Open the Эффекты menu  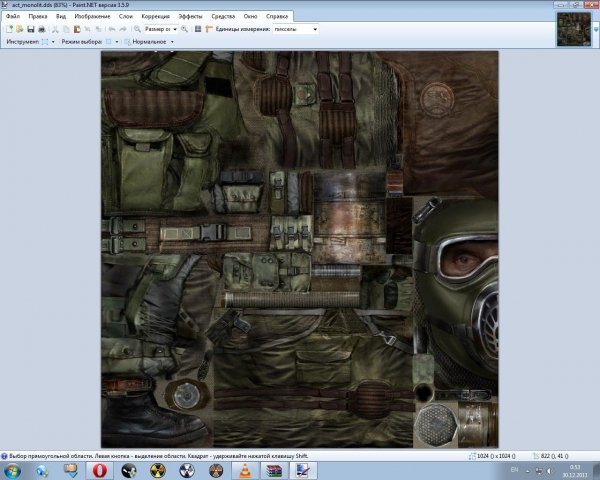pos(190,16)
